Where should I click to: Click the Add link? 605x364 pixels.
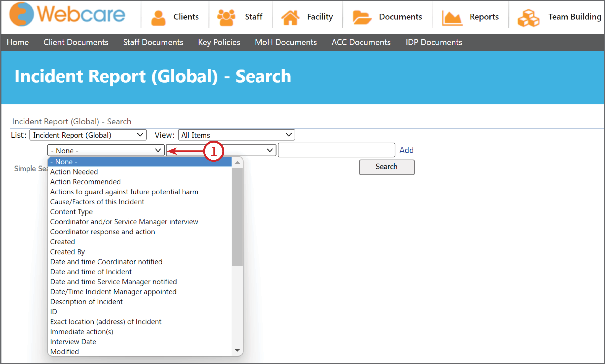[406, 150]
